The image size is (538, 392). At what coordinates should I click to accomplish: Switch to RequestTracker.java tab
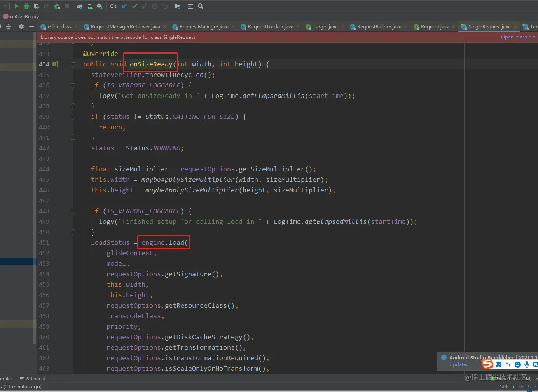(271, 26)
